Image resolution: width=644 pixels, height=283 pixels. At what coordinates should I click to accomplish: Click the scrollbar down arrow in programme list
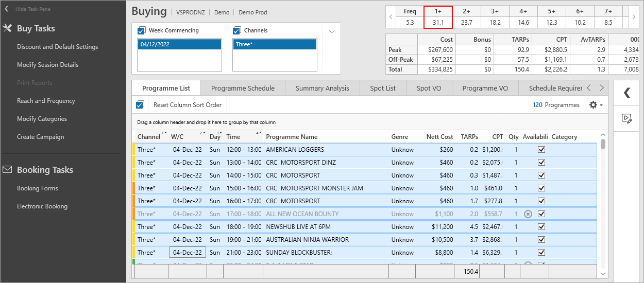tap(603, 274)
